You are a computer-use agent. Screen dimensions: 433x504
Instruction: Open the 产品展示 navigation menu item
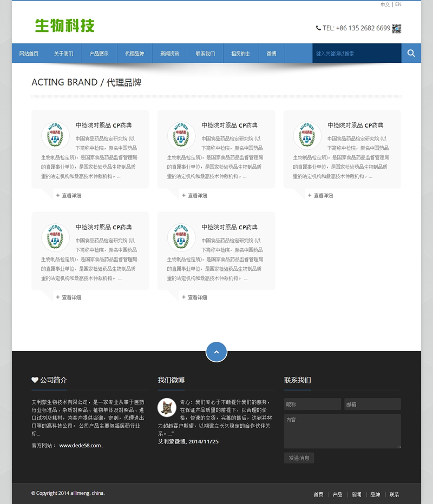(x=99, y=54)
